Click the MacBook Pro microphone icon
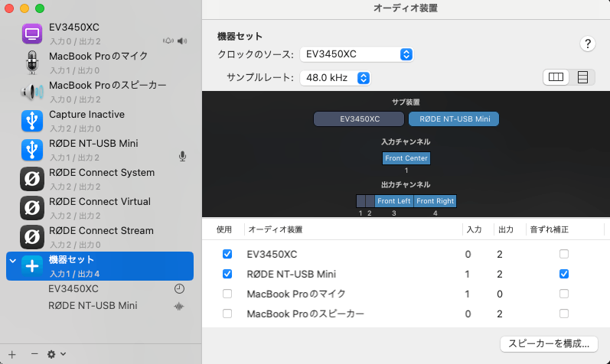 point(32,63)
